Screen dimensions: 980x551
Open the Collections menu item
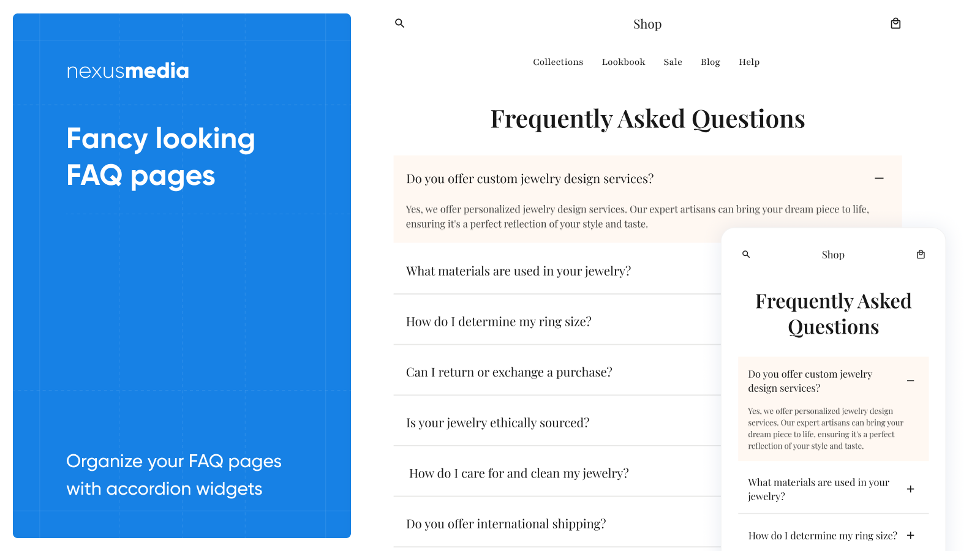[x=558, y=62]
